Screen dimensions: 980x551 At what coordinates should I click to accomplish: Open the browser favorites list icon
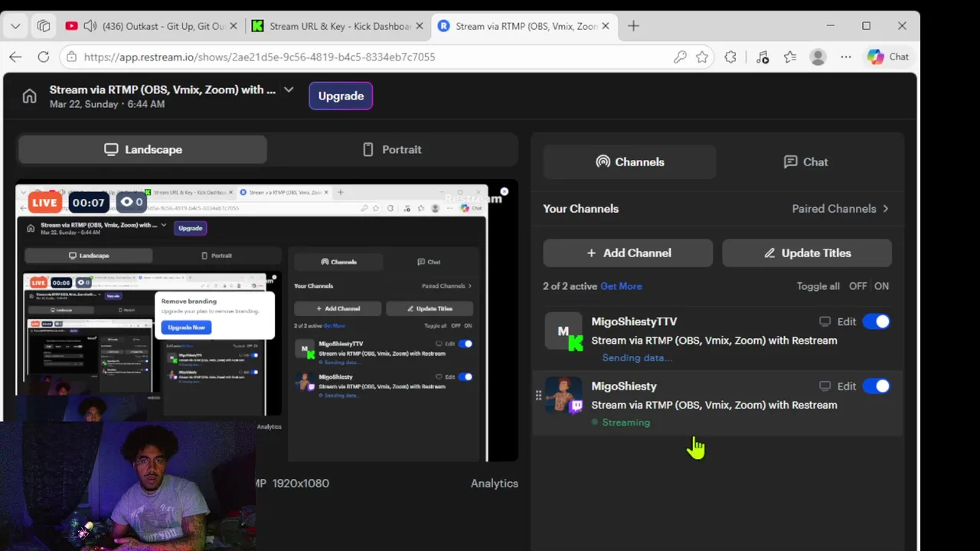pos(790,57)
